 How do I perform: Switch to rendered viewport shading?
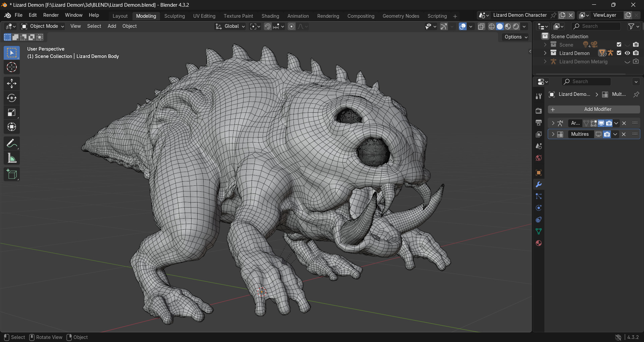(516, 26)
